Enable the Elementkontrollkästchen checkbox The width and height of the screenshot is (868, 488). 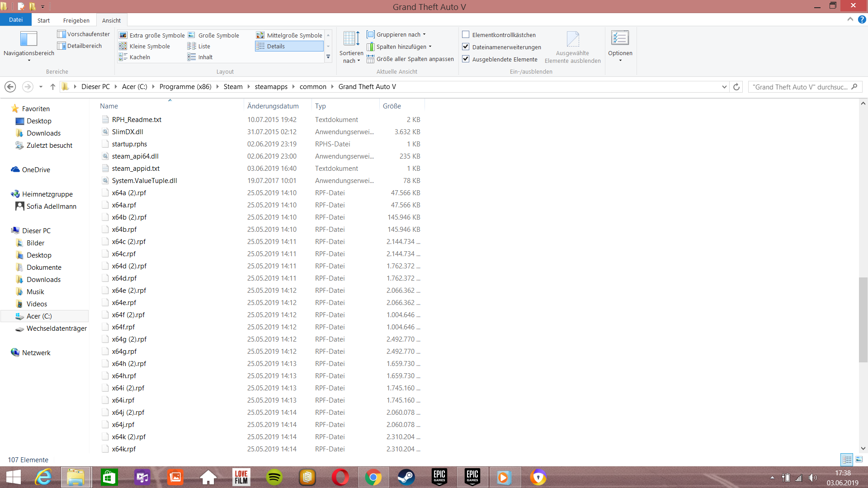(466, 35)
